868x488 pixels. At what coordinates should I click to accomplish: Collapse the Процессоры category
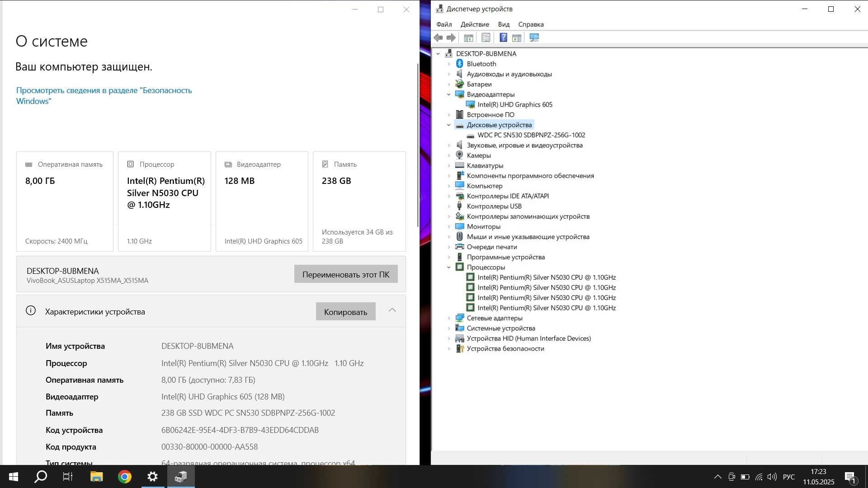[x=449, y=267]
